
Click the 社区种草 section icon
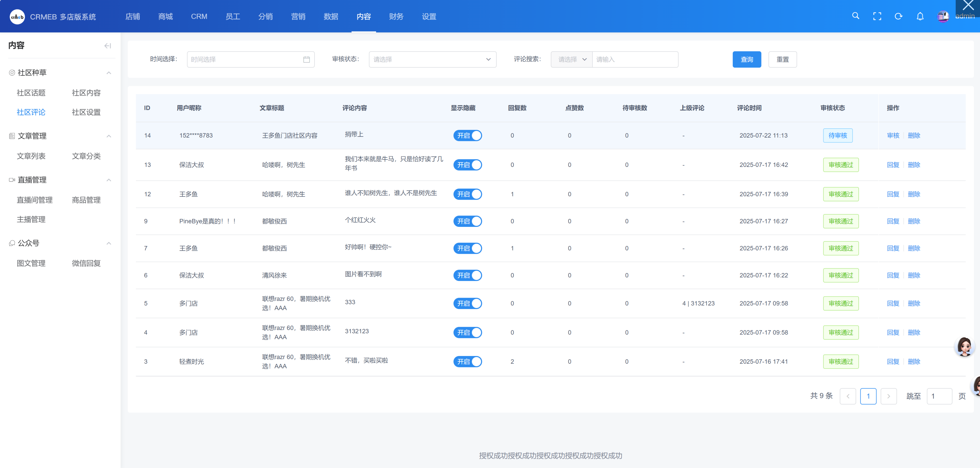12,73
